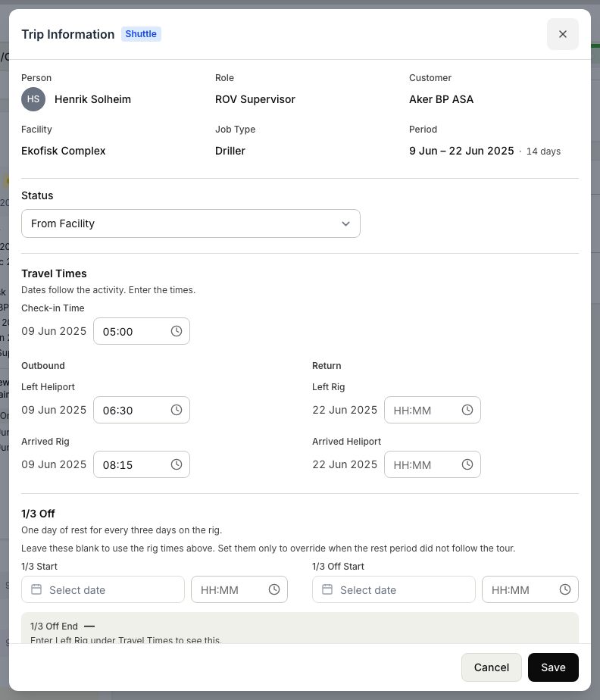
Task: Open clock picker for 1/3 Off Start time
Action: point(565,589)
